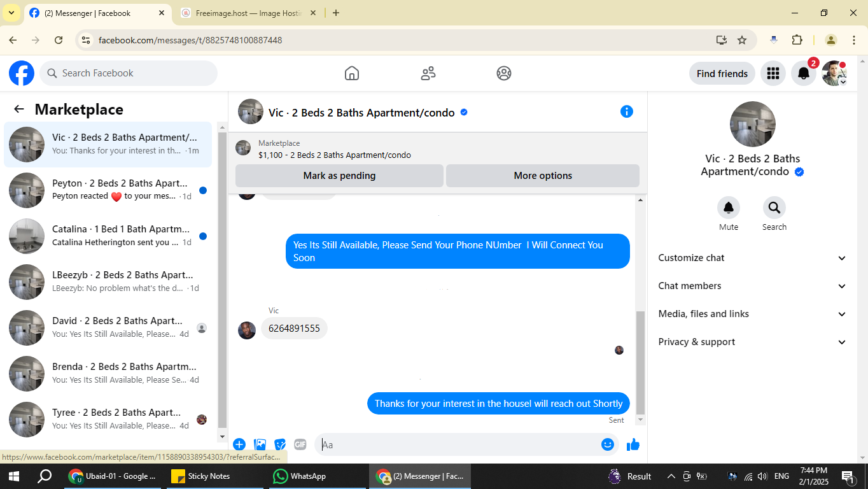Select the Vic conversation in the list
The image size is (868, 489).
point(108,145)
